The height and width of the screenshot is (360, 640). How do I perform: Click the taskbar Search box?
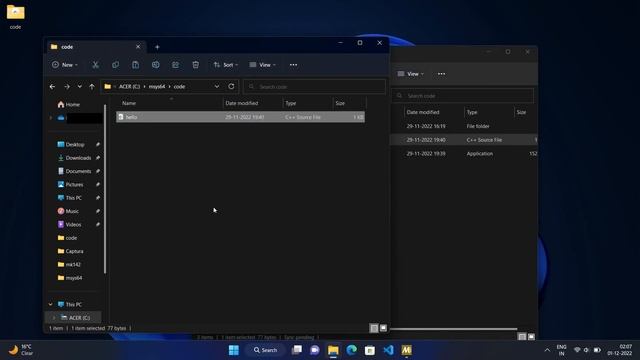[265, 350]
